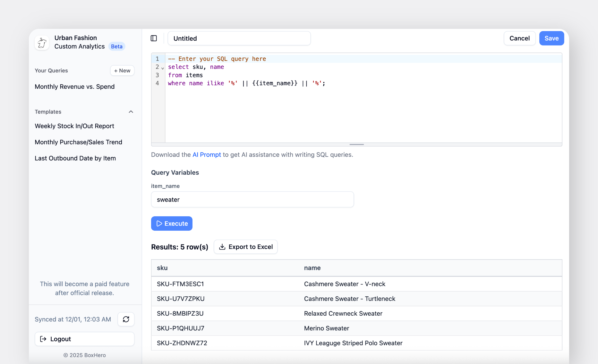Collapse the Templates section chevron

(131, 112)
